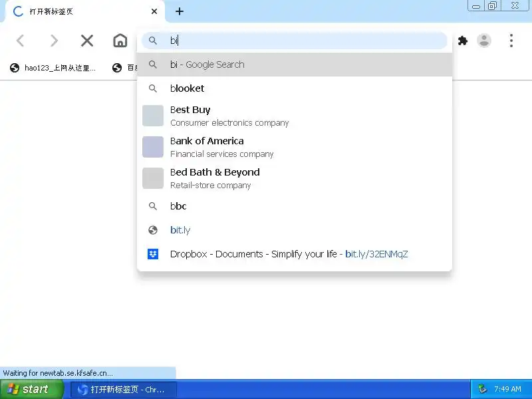The height and width of the screenshot is (399, 532).
Task: Select Bed Bath & Beyond suggestion
Action: click(294, 178)
